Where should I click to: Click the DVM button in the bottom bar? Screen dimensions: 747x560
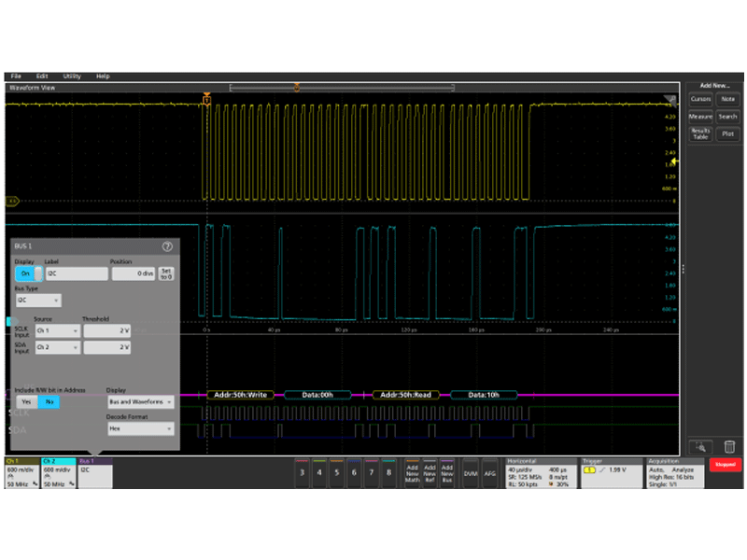[x=470, y=473]
